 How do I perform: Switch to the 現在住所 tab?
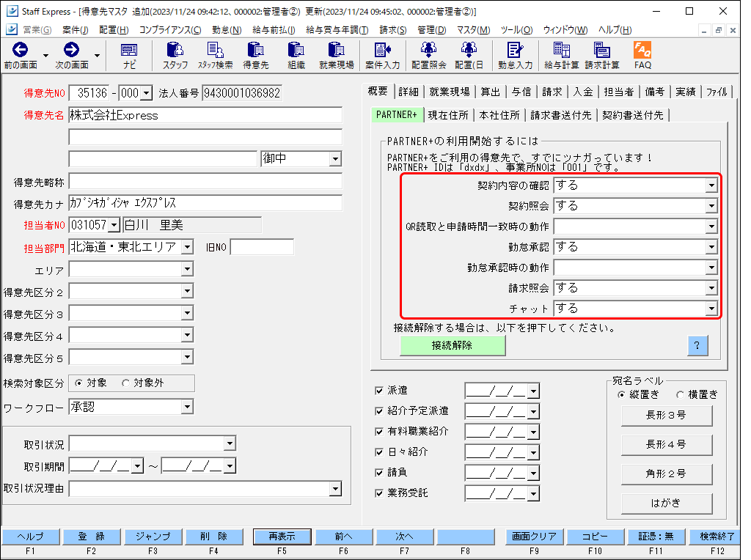[x=448, y=115]
